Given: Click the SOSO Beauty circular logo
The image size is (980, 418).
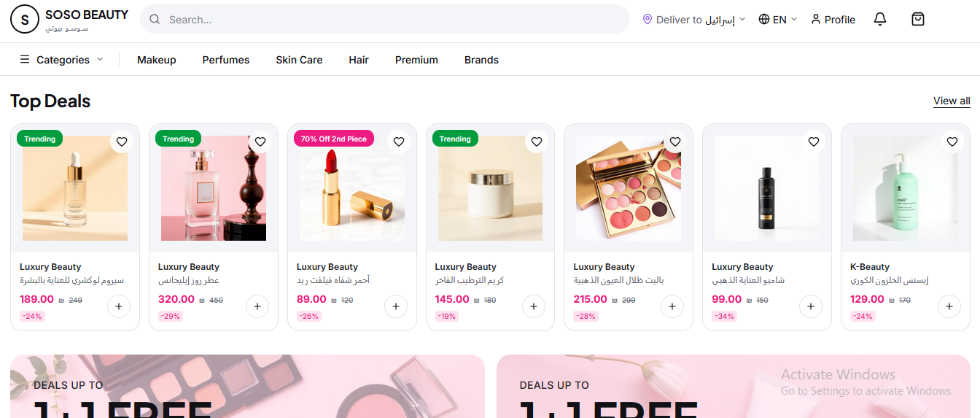Looking at the screenshot, I should (25, 19).
